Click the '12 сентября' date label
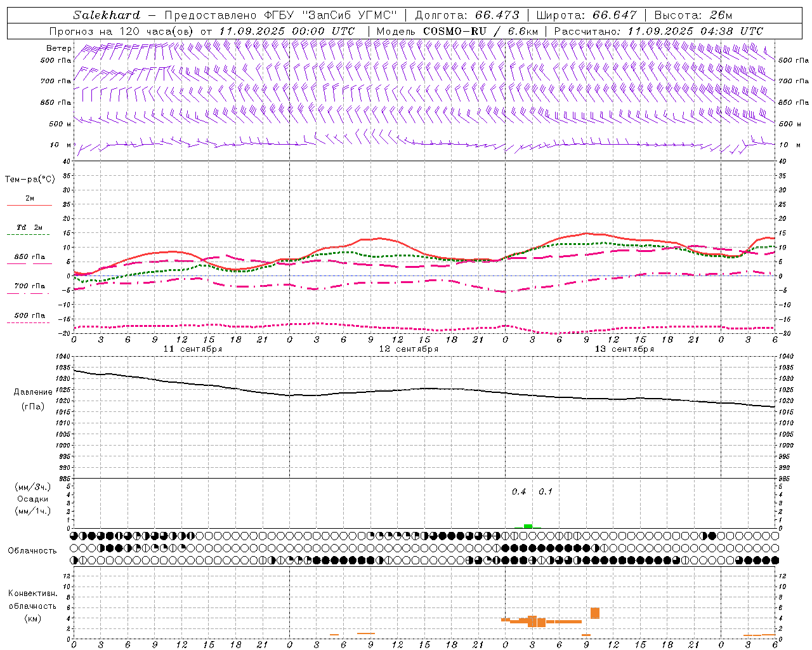This screenshot has width=812, height=650. tap(409, 349)
